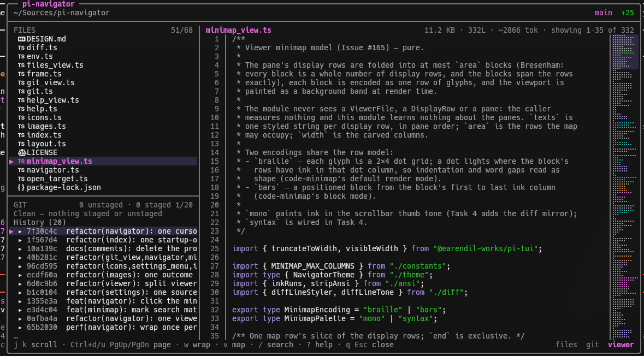Click the TS icon next to diff.ts

tap(21, 48)
